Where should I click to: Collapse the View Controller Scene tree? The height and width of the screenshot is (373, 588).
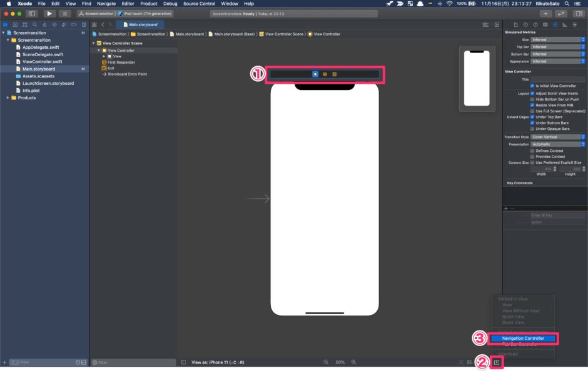point(95,42)
